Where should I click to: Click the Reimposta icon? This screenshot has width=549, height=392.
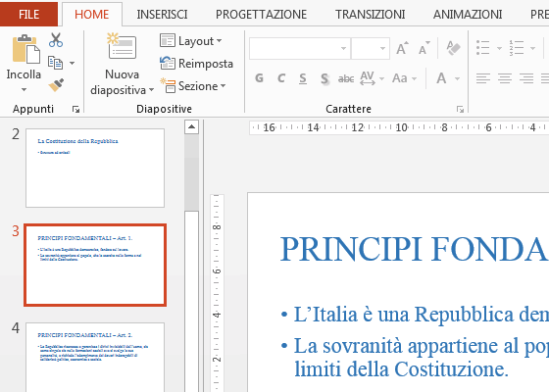pos(168,63)
